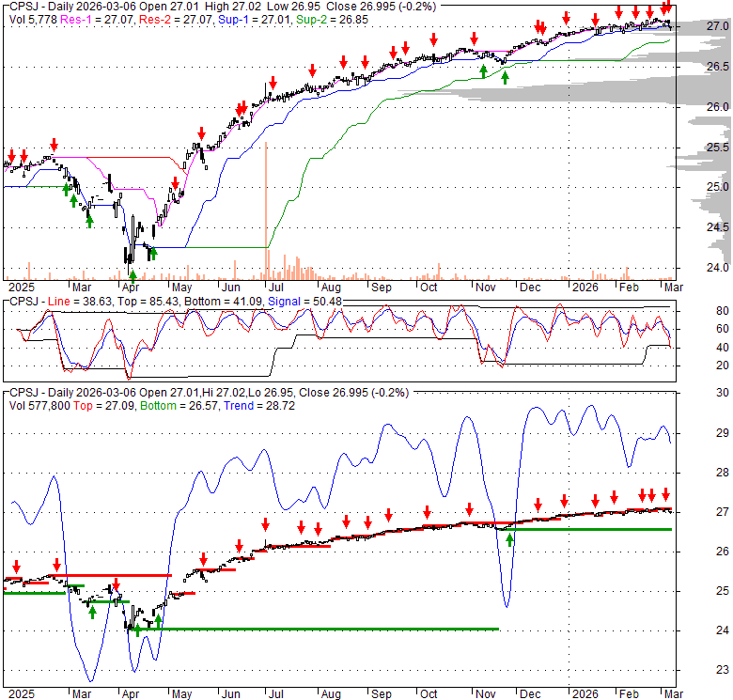Click the green arrow near March on bottom chart
Image resolution: width=733 pixels, height=700 pixels.
coord(92,612)
